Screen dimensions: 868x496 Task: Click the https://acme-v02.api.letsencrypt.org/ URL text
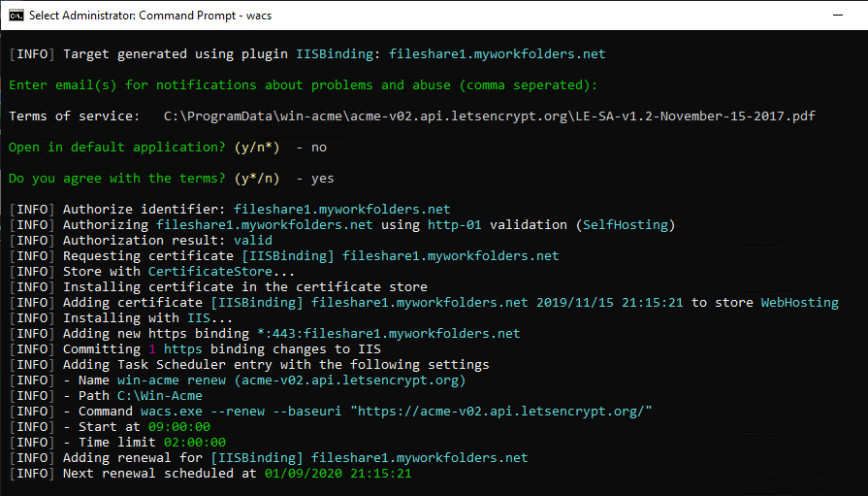tap(502, 411)
